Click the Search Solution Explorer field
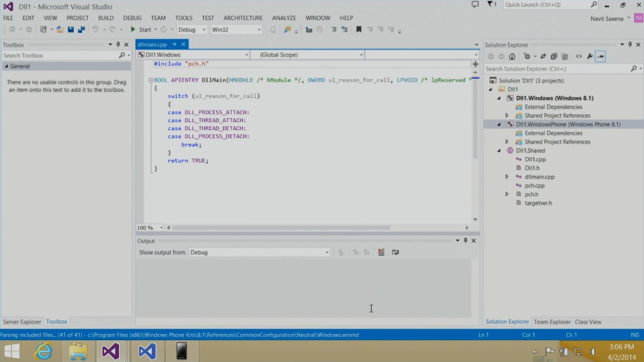 (558, 69)
